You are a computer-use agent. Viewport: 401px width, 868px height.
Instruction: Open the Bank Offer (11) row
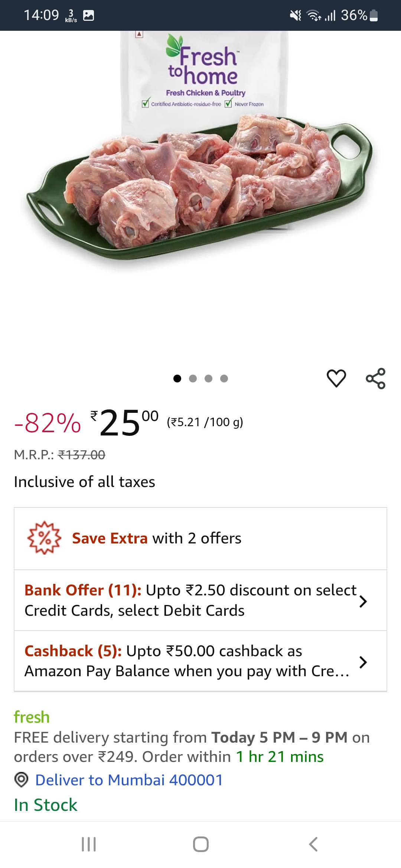click(x=189, y=600)
